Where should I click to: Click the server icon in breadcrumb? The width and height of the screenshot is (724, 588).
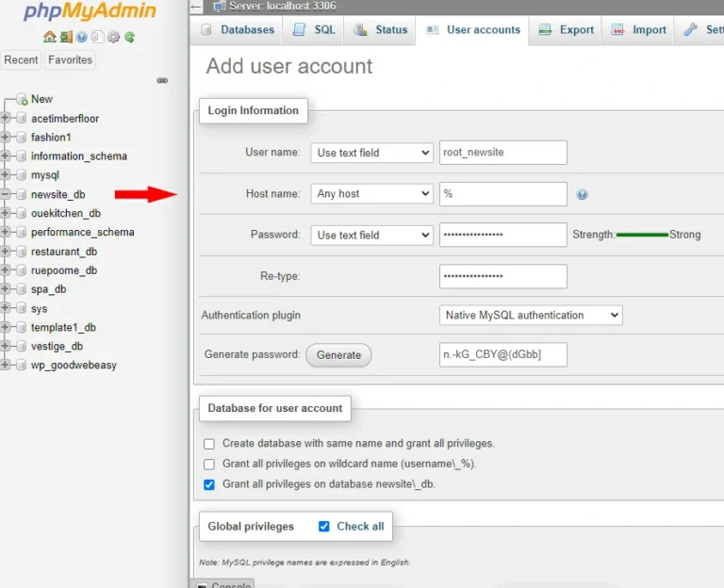(220, 6)
